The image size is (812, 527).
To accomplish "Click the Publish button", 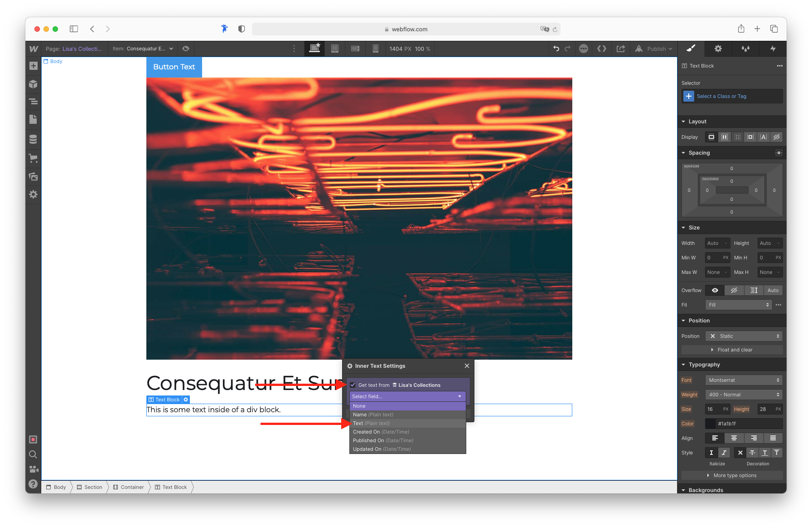I will (654, 49).
